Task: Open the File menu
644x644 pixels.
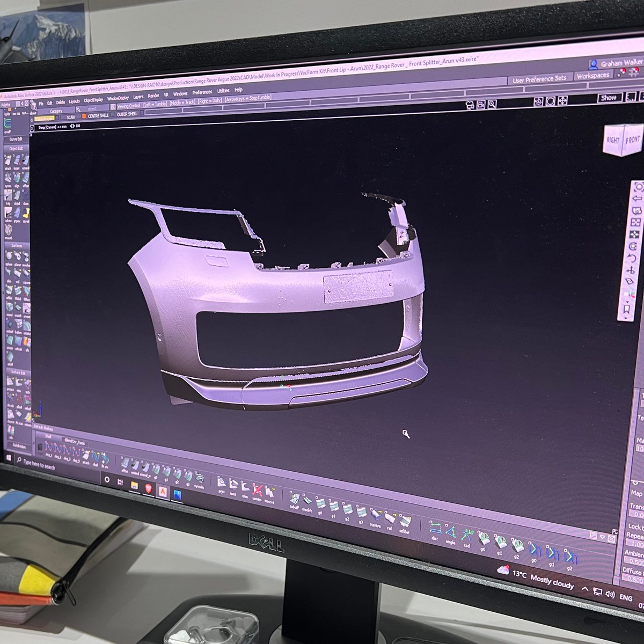Action: coord(41,103)
